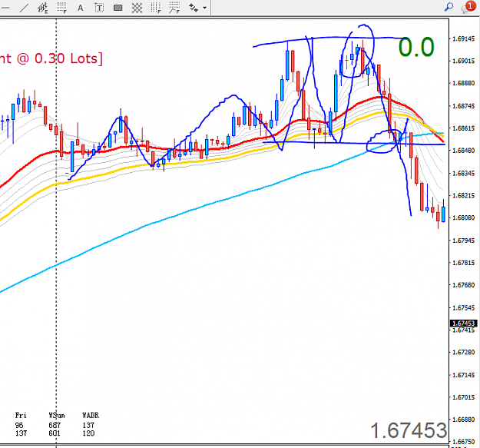Select the equidistant channel tool
Viewport: 480px width, 448px height.
pos(43,8)
